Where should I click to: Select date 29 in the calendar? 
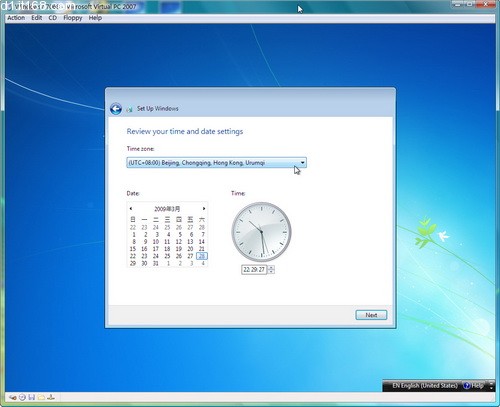pos(133,263)
